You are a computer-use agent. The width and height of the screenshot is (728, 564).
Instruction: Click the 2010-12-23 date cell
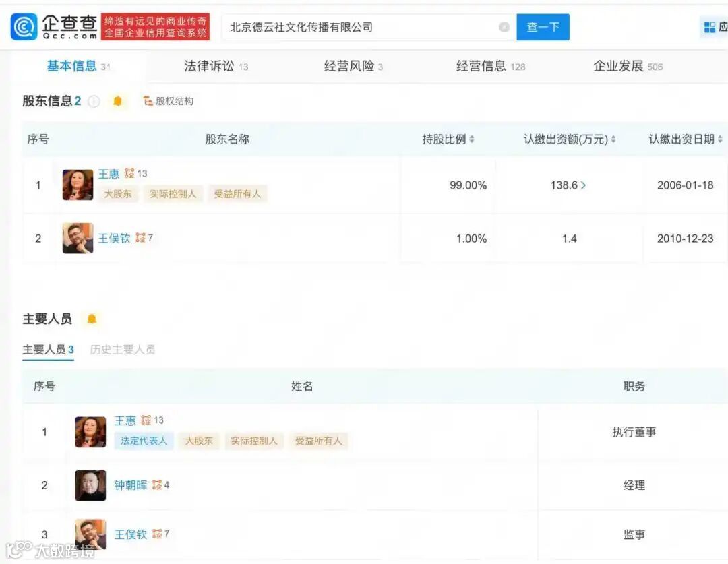tap(686, 239)
